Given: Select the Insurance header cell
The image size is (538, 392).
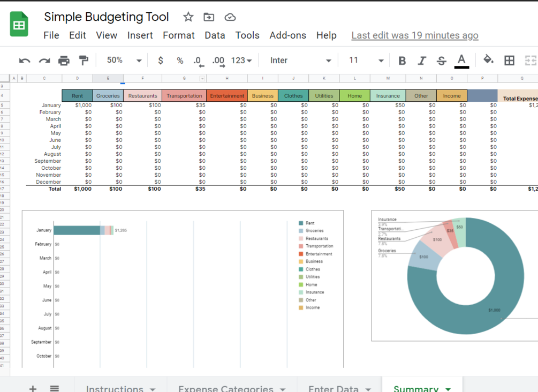Looking at the screenshot, I should (x=388, y=96).
